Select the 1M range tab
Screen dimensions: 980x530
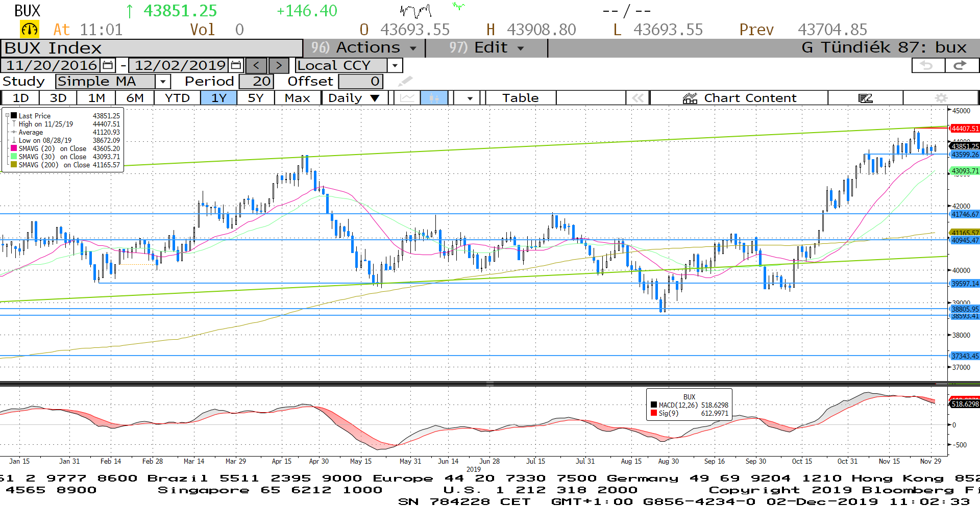[x=96, y=98]
